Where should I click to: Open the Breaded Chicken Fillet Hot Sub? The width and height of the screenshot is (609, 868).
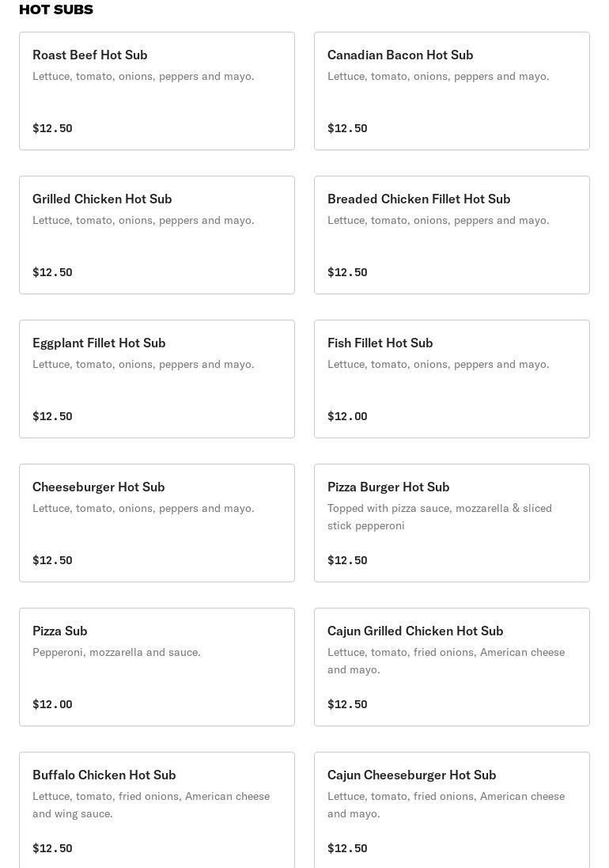pyautogui.click(x=452, y=235)
